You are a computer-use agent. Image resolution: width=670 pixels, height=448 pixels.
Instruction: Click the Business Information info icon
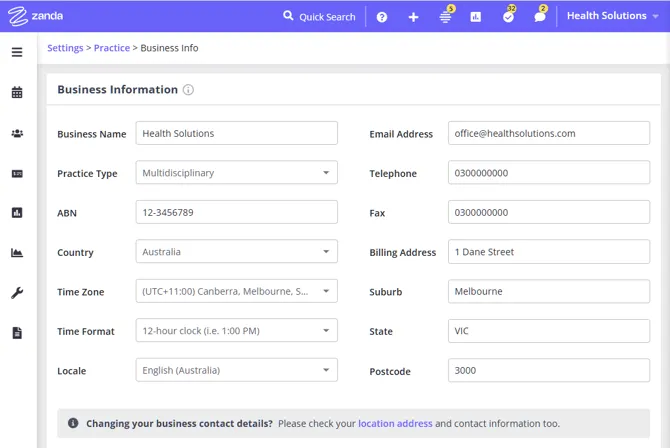click(188, 90)
